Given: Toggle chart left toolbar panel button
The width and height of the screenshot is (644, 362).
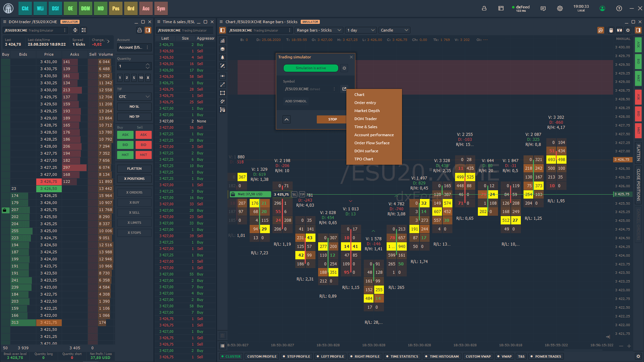Looking at the screenshot, I should tap(222, 30).
